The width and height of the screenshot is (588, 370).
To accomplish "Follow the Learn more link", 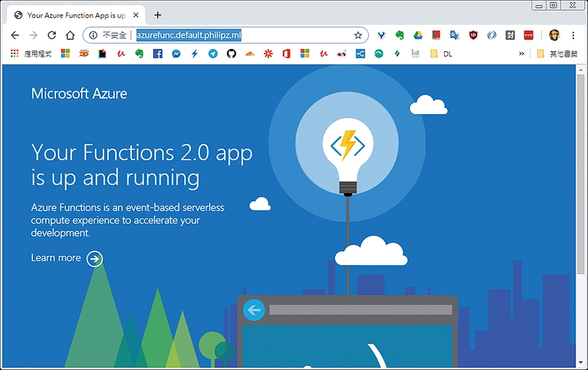I will 67,258.
